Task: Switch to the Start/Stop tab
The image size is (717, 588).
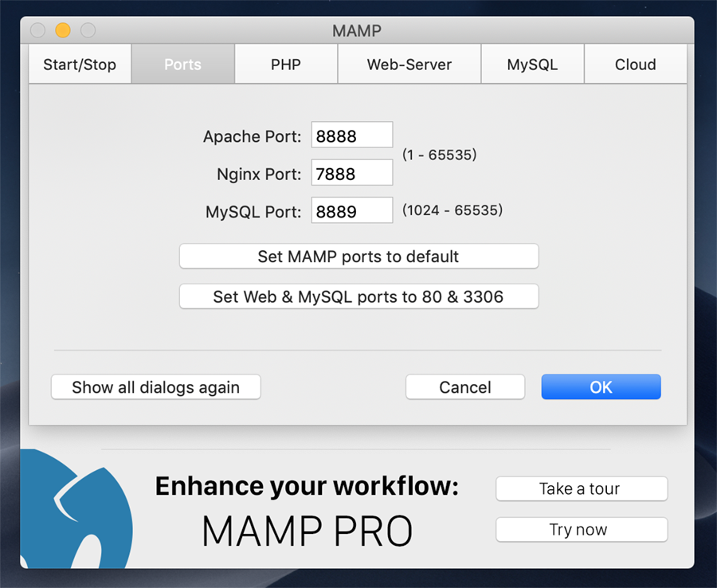Action: pos(80,65)
